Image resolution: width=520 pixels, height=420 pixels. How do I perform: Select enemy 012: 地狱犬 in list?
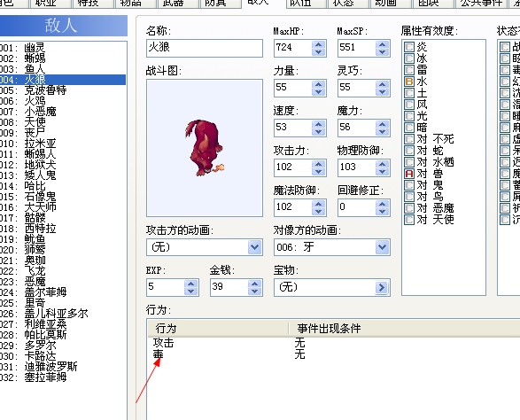(63, 165)
